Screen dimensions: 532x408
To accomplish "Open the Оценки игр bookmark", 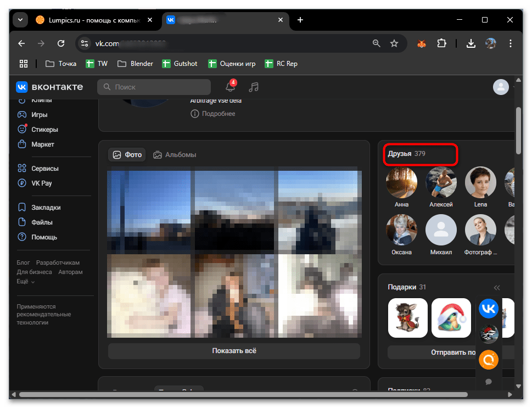I will [232, 64].
